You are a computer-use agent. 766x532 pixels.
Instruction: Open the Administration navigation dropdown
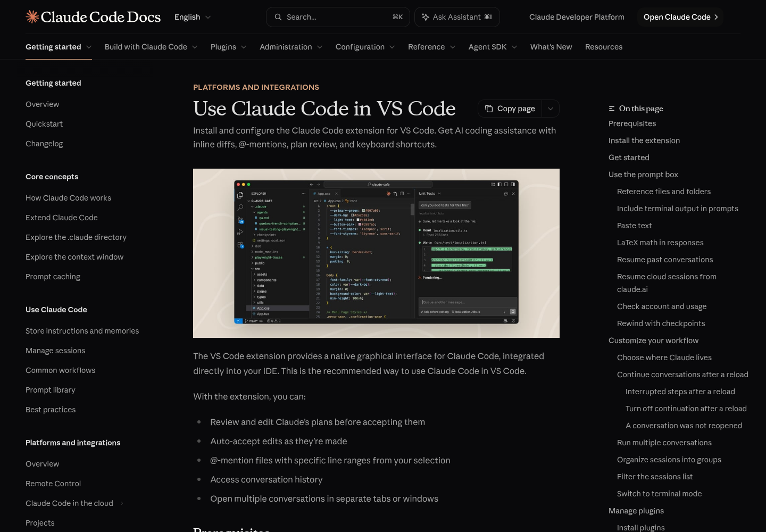(291, 47)
